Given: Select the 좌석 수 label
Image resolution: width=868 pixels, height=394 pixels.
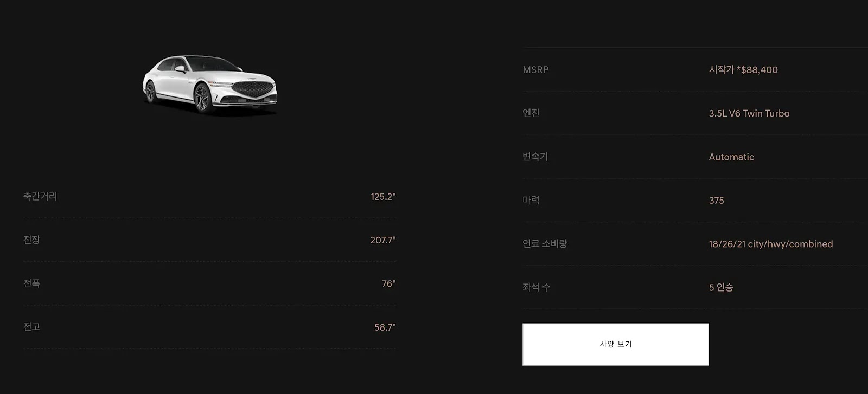Looking at the screenshot, I should tap(536, 287).
